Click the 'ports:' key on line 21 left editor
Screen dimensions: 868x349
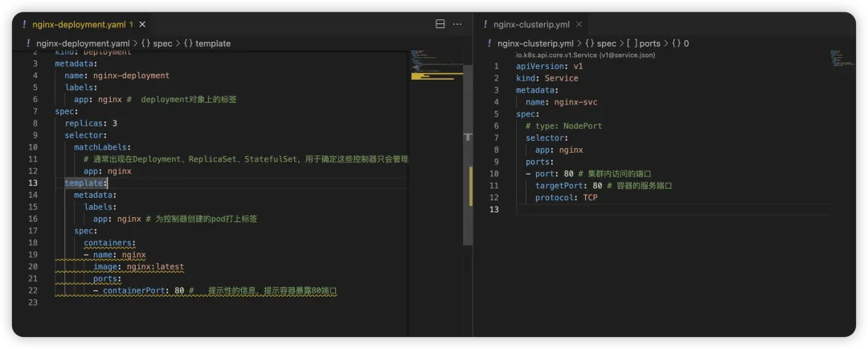(108, 279)
